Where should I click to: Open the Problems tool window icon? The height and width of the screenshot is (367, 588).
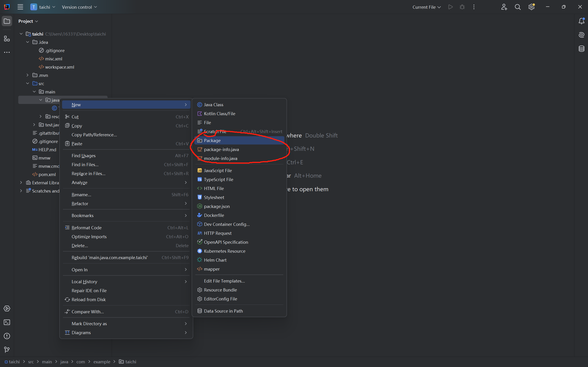click(x=7, y=336)
